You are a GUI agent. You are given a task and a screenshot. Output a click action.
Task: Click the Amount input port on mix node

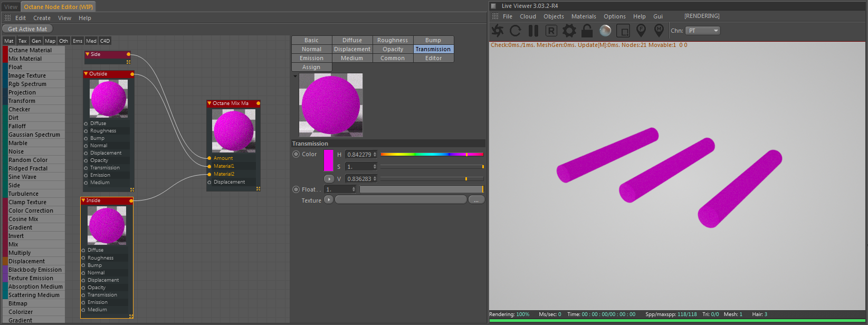pyautogui.click(x=209, y=158)
